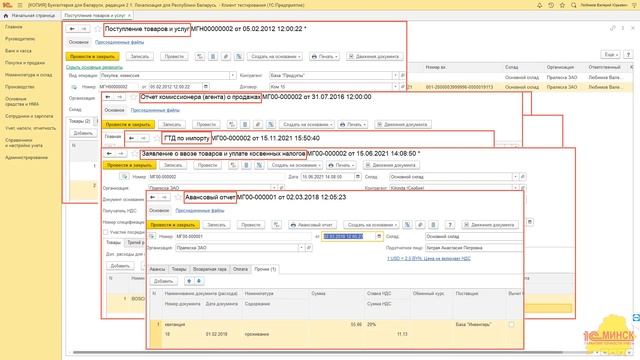
Task: Open Администрирование section in sidebar
Action: pyautogui.click(x=26, y=158)
